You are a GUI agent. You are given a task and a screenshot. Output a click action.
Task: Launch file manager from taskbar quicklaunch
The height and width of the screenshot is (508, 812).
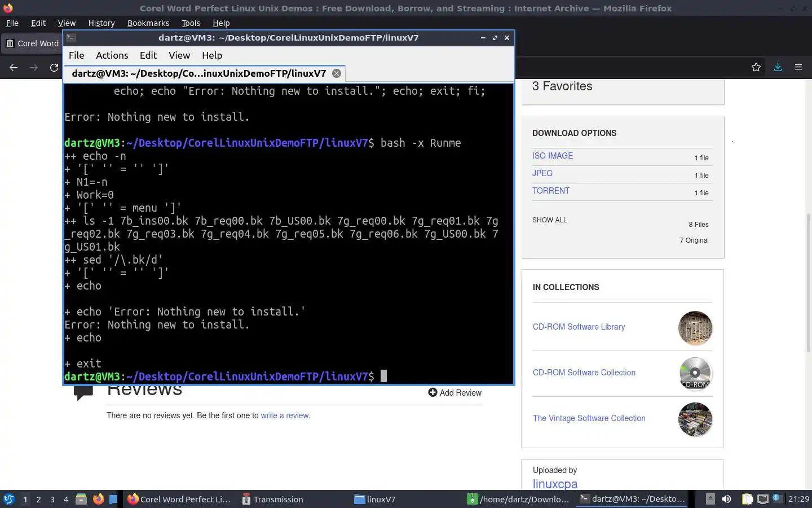(x=81, y=499)
